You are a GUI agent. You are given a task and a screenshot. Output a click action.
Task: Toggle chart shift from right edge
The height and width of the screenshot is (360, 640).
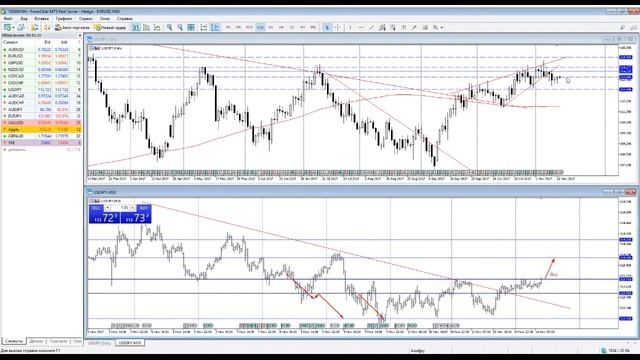click(215, 27)
